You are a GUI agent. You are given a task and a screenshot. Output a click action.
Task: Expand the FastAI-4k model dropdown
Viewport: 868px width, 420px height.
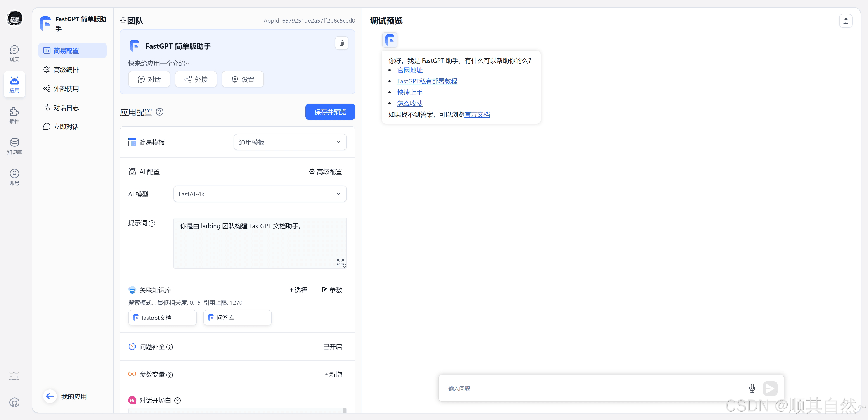pyautogui.click(x=260, y=194)
